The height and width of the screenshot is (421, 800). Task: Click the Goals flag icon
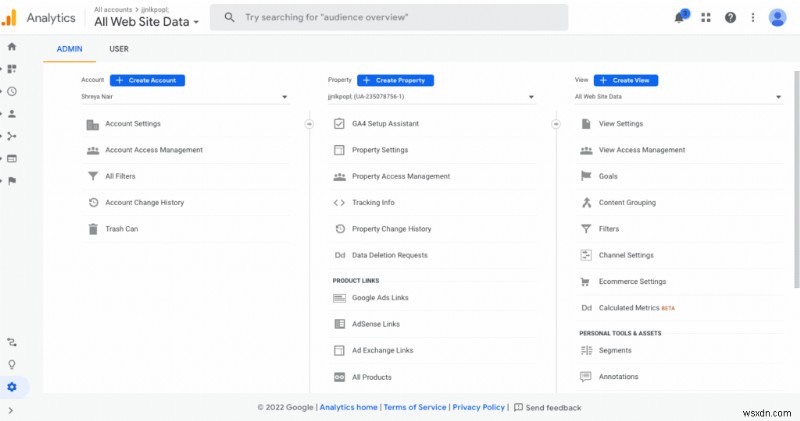click(586, 176)
